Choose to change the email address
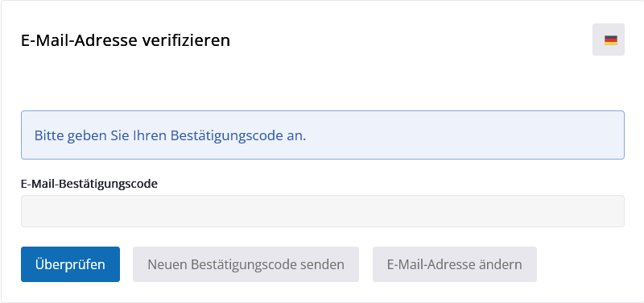Viewport: 644px width, 303px height. 455,264
